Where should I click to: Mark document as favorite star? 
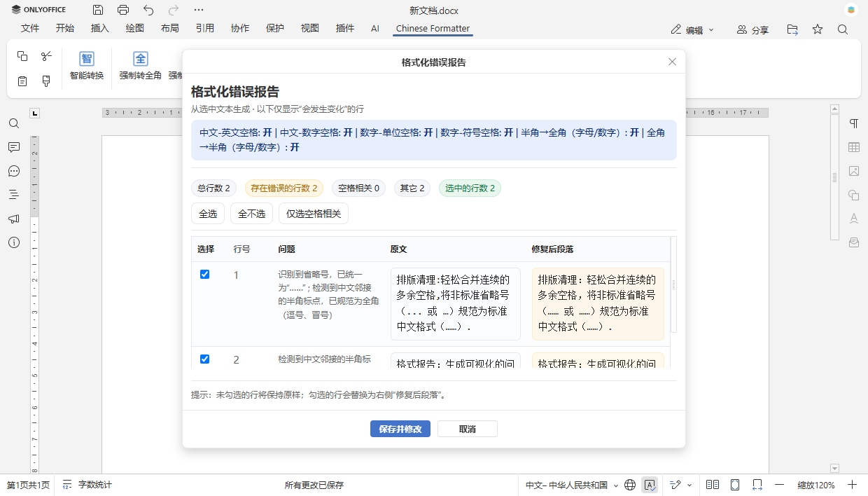point(818,29)
